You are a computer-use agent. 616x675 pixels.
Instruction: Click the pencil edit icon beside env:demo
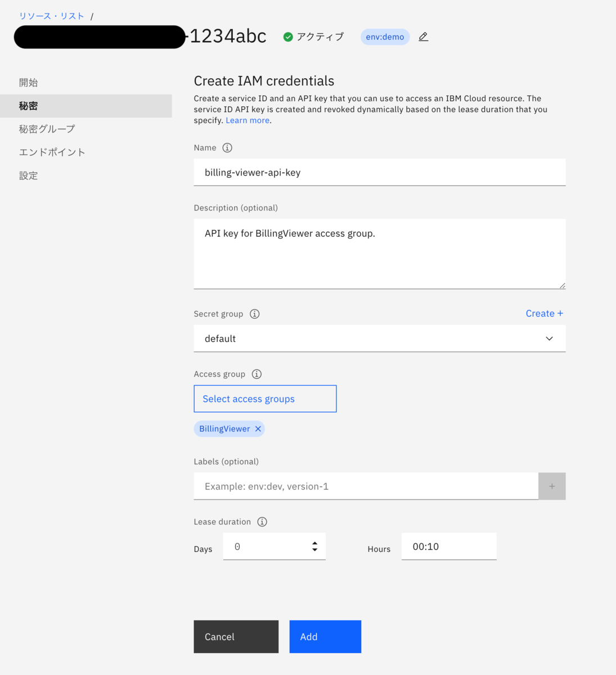point(423,36)
